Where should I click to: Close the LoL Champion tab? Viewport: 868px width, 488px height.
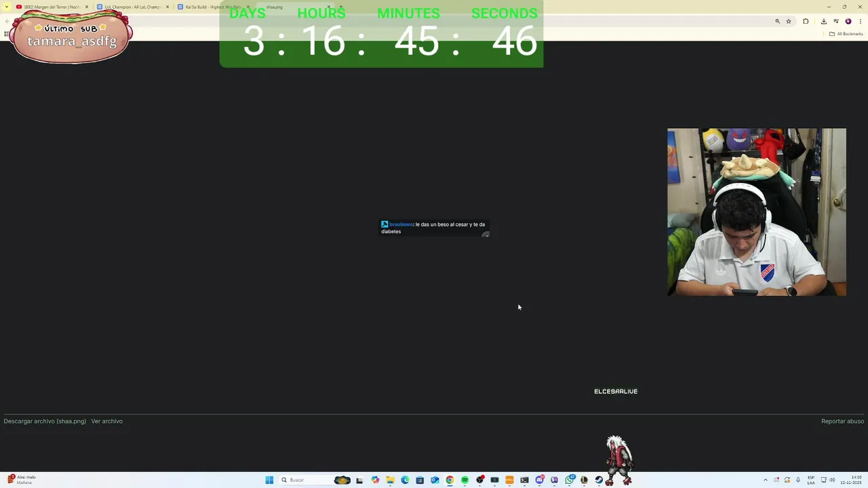coord(167,7)
